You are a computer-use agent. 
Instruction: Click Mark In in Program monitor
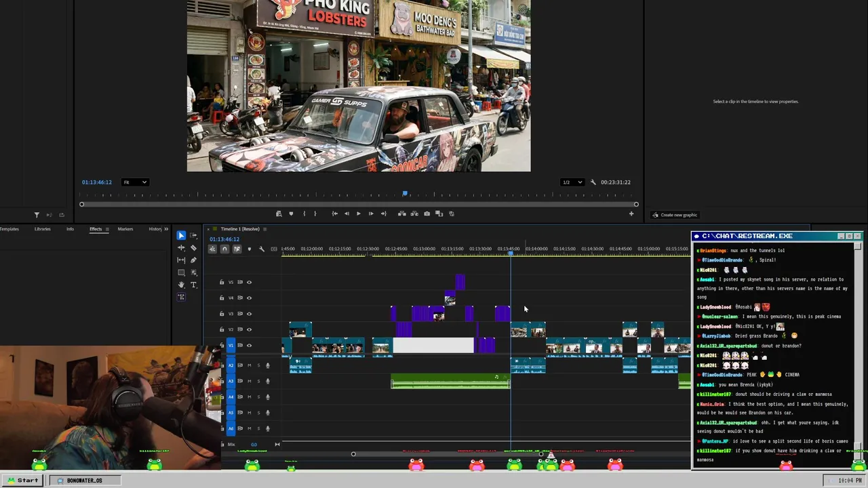click(x=304, y=213)
